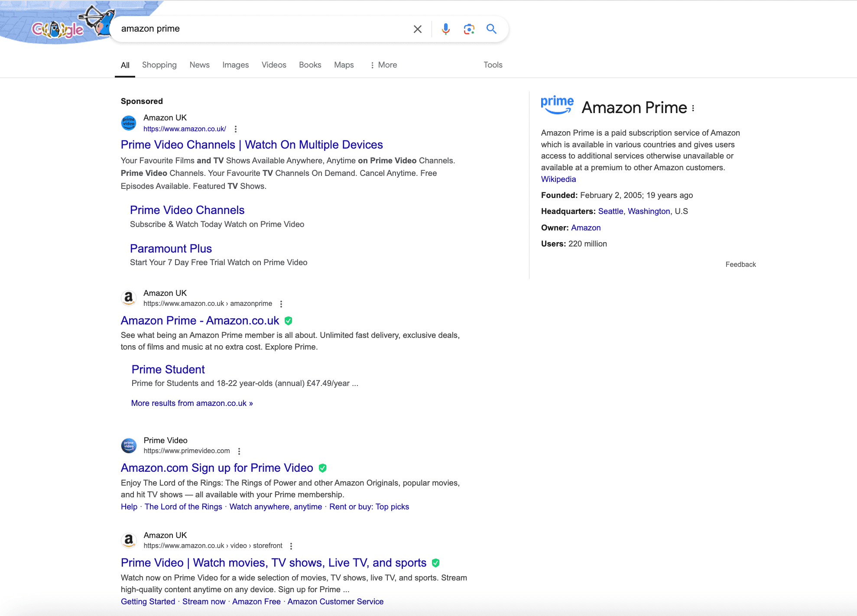Viewport: 857px width, 616px height.
Task: Click the clear search field X icon
Action: [x=418, y=29]
